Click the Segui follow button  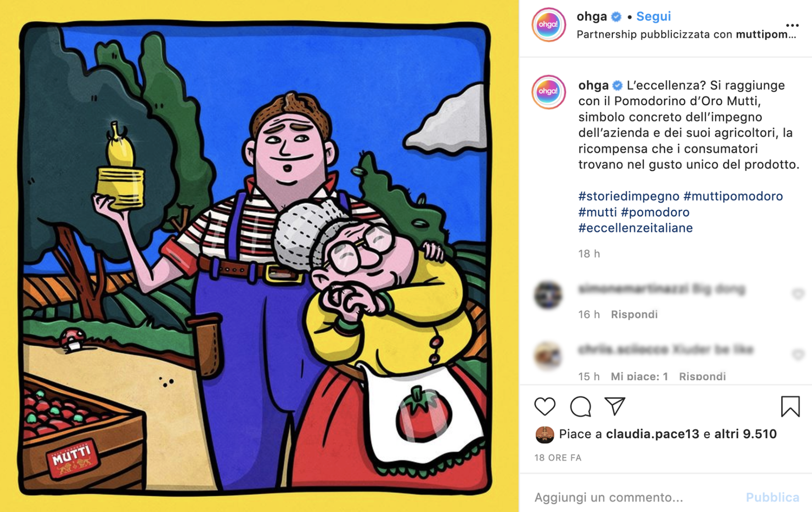653,16
